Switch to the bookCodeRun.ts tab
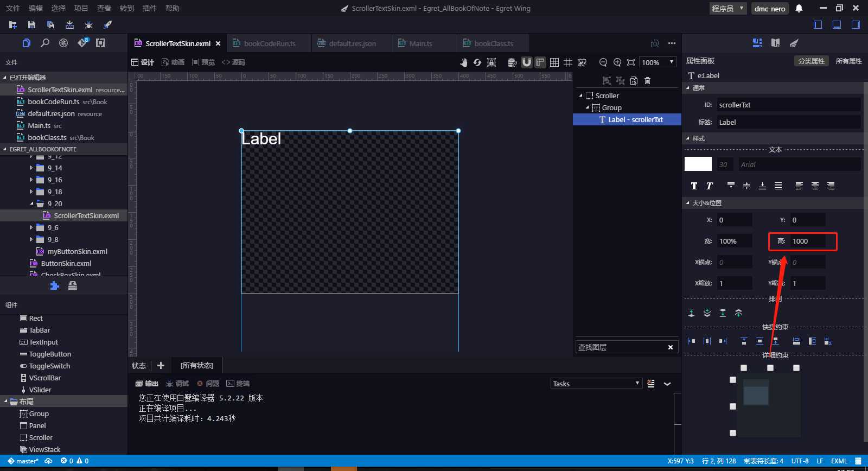The height and width of the screenshot is (471, 868). click(x=269, y=43)
